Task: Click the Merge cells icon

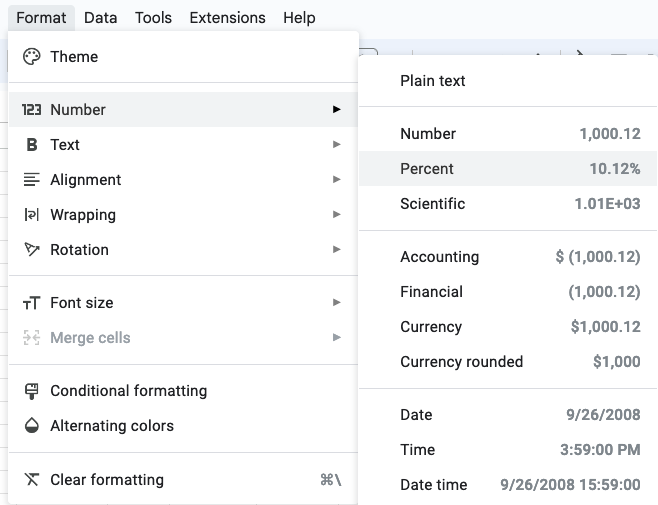Action: [x=31, y=338]
